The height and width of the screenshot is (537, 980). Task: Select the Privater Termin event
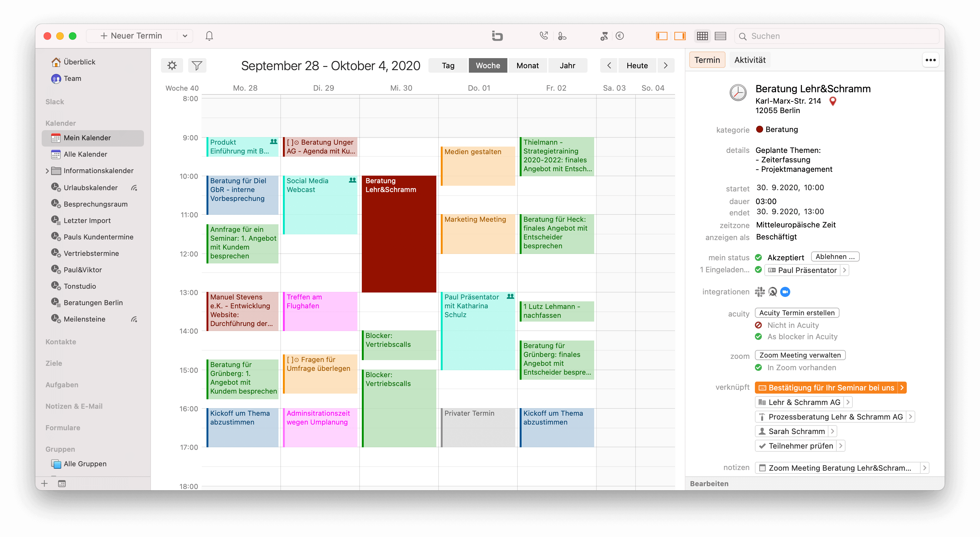(x=477, y=427)
